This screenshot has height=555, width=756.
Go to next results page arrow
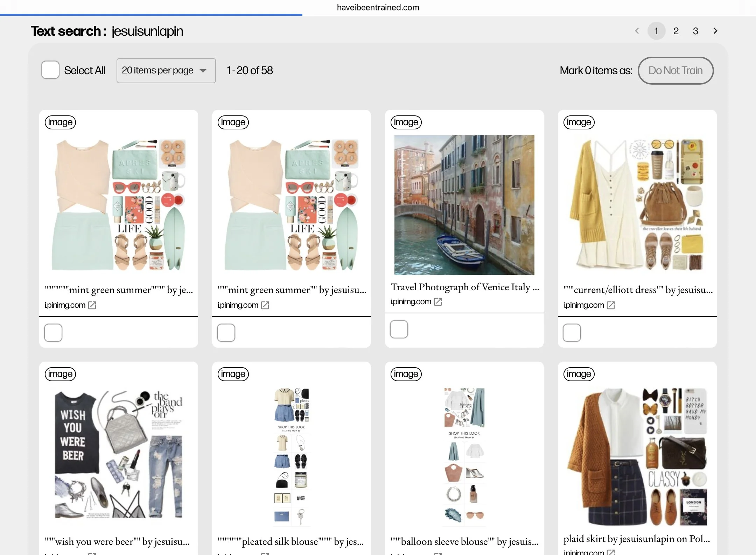[x=715, y=31]
